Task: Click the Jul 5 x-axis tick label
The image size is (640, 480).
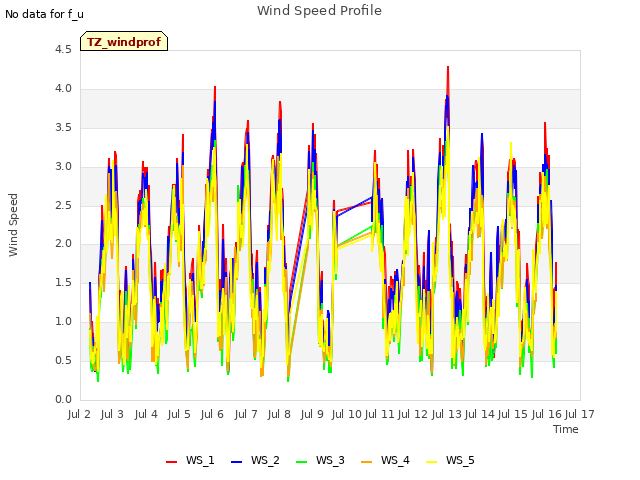Action: (179, 414)
